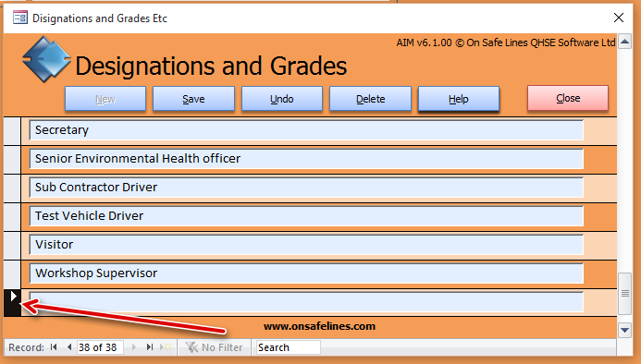The width and height of the screenshot is (641, 364).
Task: Click the No Filter funnel icon
Action: tap(191, 347)
